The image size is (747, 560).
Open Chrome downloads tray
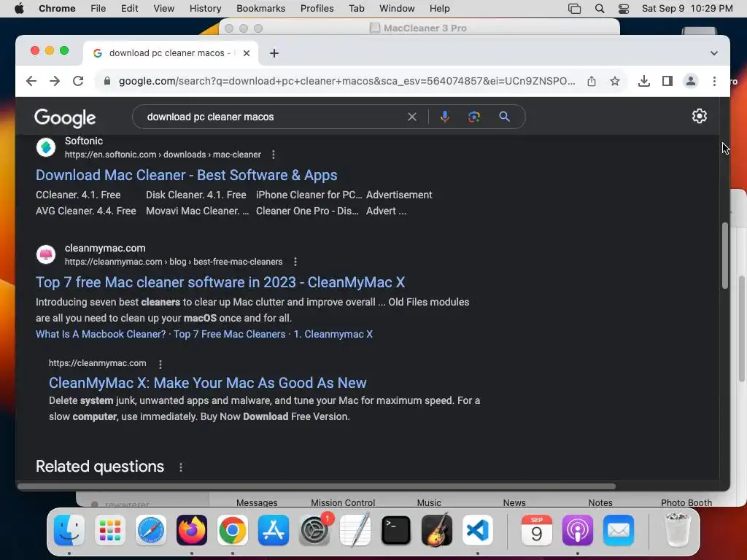(x=643, y=82)
